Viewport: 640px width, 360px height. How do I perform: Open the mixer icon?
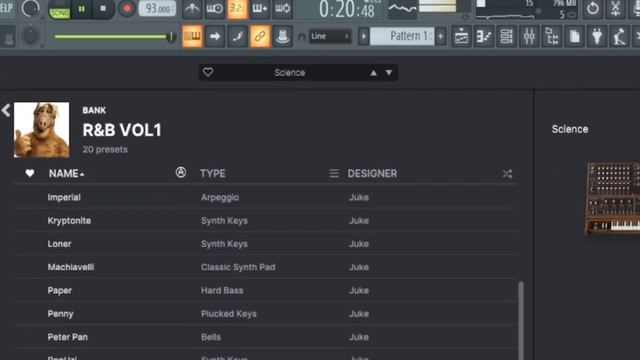click(x=529, y=36)
